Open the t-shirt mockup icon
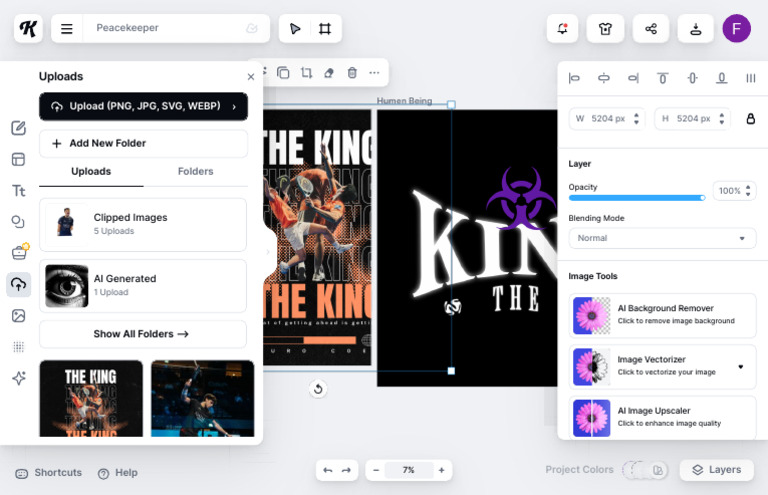The width and height of the screenshot is (768, 495). pos(605,28)
